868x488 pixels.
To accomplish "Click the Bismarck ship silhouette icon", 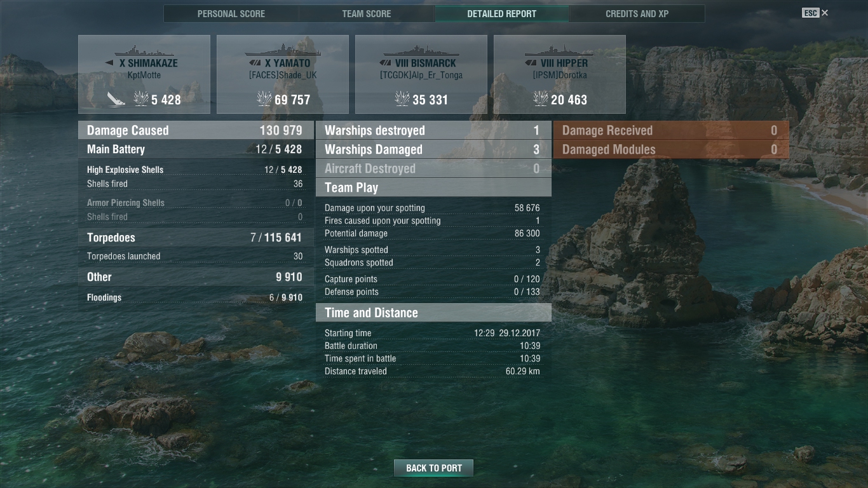I will point(421,51).
